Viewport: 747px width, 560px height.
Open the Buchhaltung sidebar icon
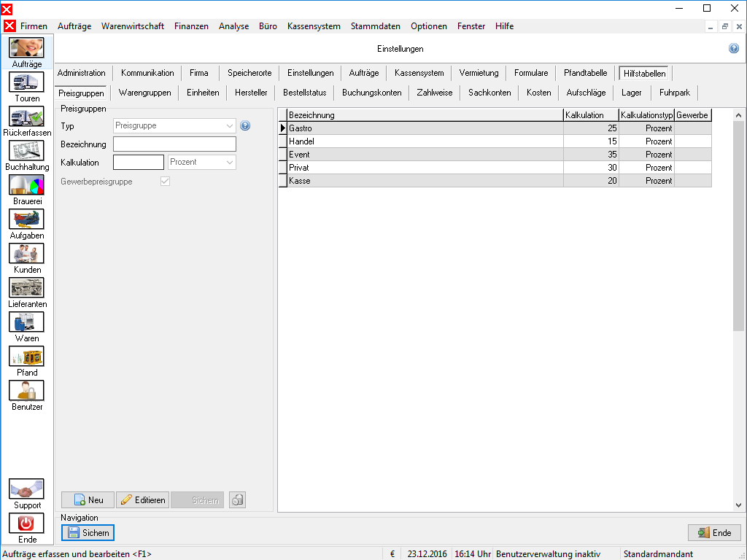pyautogui.click(x=27, y=150)
